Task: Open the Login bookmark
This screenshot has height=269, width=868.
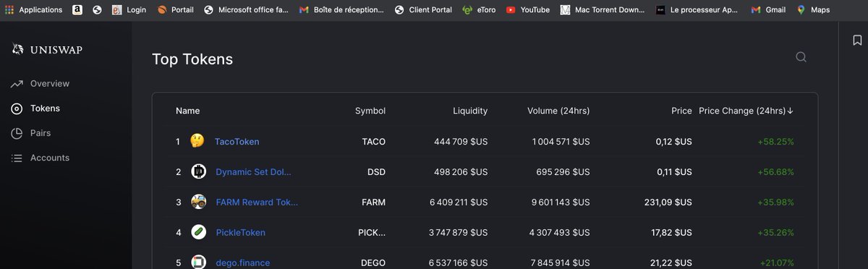Action: tap(129, 10)
